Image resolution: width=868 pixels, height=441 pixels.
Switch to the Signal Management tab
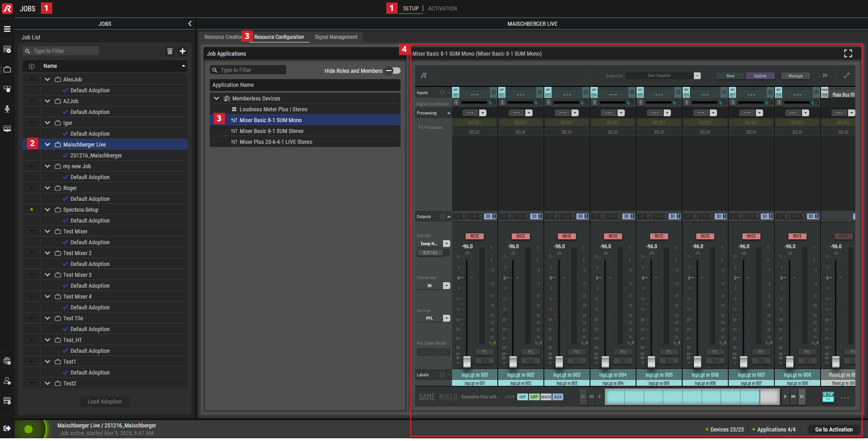pyautogui.click(x=336, y=37)
